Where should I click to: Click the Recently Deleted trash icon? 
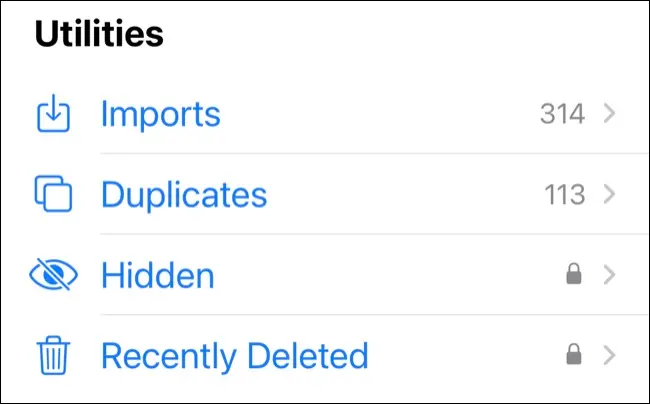[53, 355]
